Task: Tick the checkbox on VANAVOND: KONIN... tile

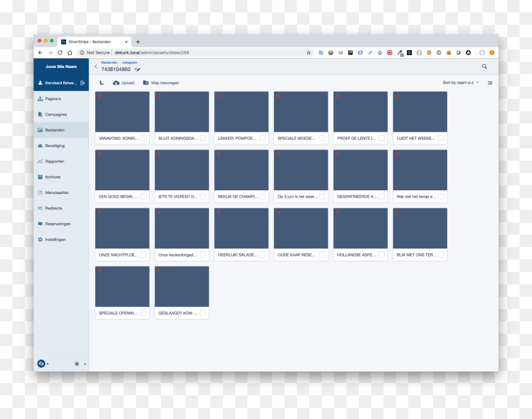Action: [144, 138]
